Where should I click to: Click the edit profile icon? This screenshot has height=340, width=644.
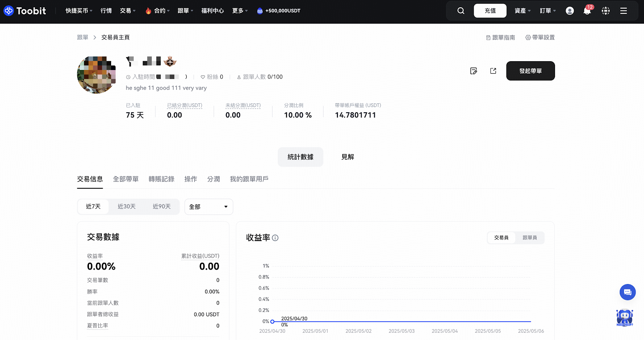pyautogui.click(x=474, y=71)
